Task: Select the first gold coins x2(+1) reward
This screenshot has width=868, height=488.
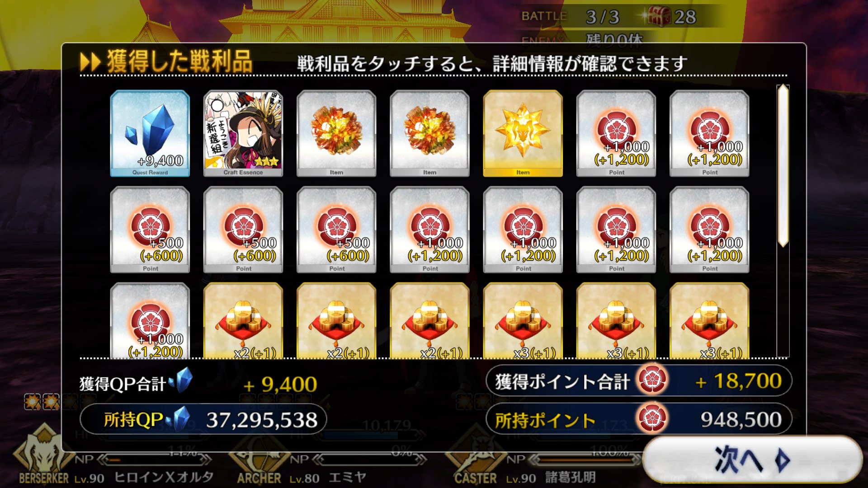Action: click(x=243, y=321)
